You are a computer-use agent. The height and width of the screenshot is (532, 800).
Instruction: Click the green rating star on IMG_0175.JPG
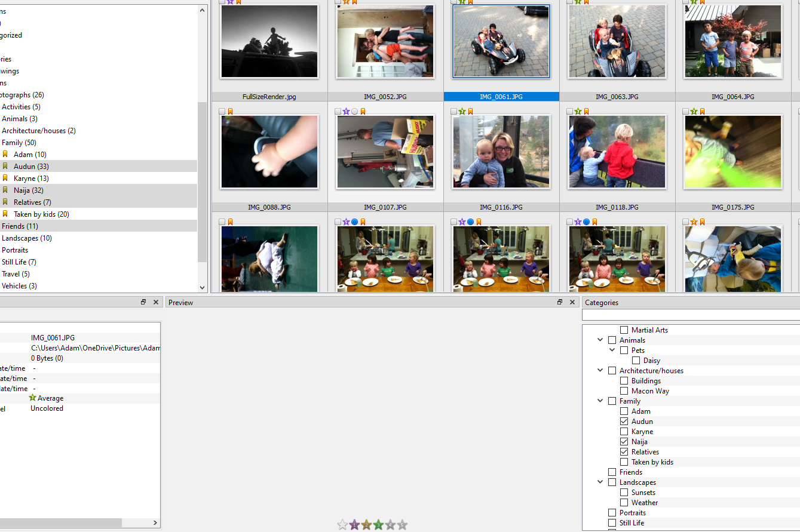(694, 112)
